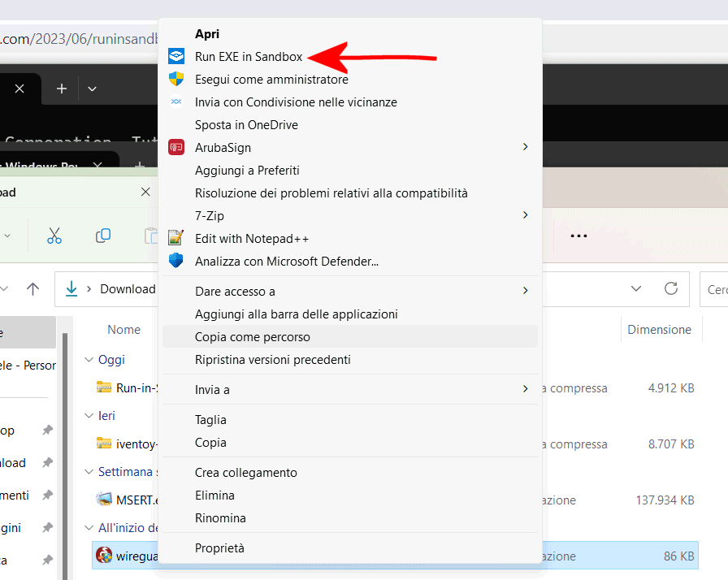Click the navigation pane scrollbar

tap(65, 455)
